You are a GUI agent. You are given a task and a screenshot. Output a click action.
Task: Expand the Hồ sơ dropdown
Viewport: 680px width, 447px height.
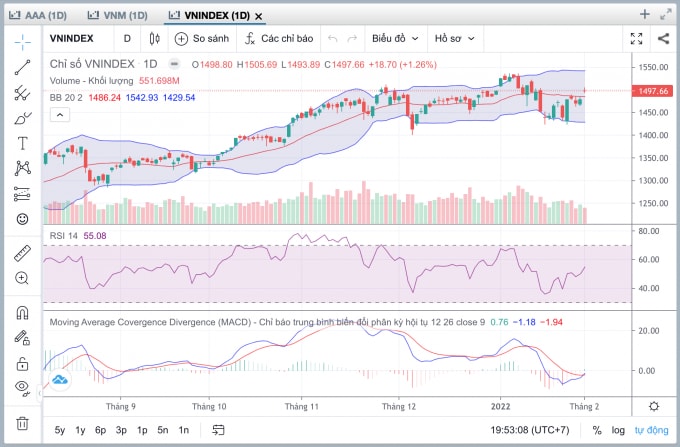pos(454,39)
